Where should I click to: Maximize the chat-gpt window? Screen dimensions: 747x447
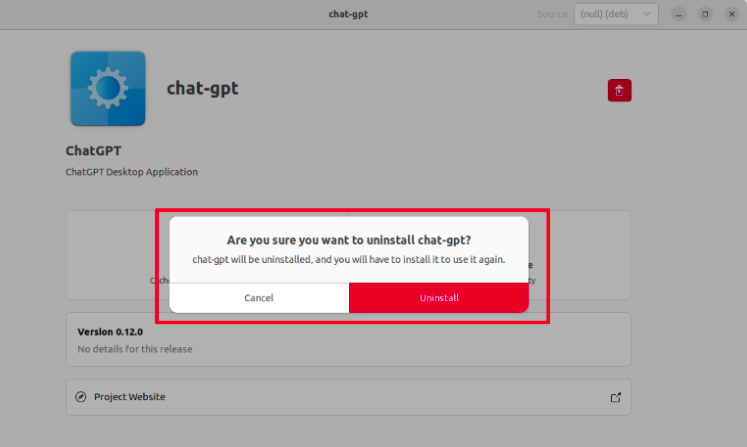point(706,14)
